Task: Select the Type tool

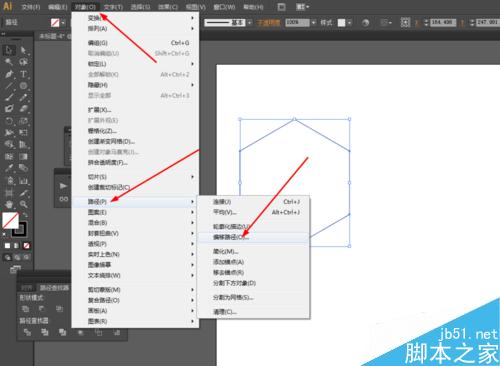Action: (23, 74)
